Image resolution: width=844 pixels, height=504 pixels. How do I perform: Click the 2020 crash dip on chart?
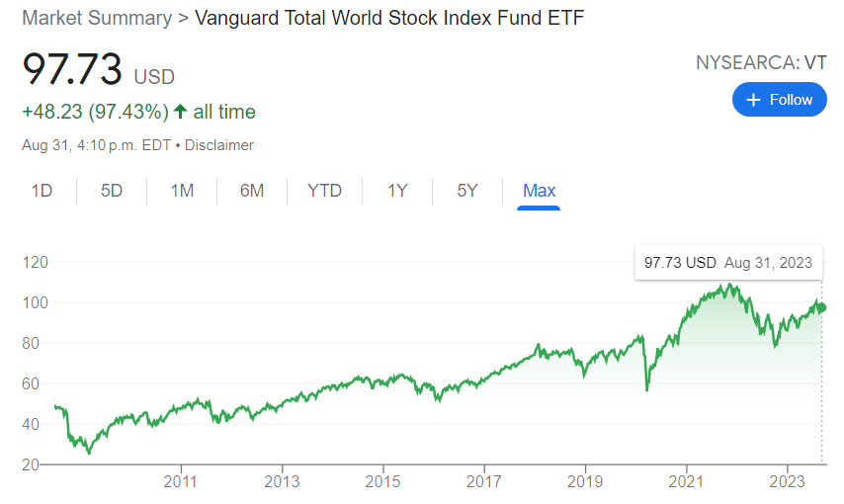pos(646,388)
